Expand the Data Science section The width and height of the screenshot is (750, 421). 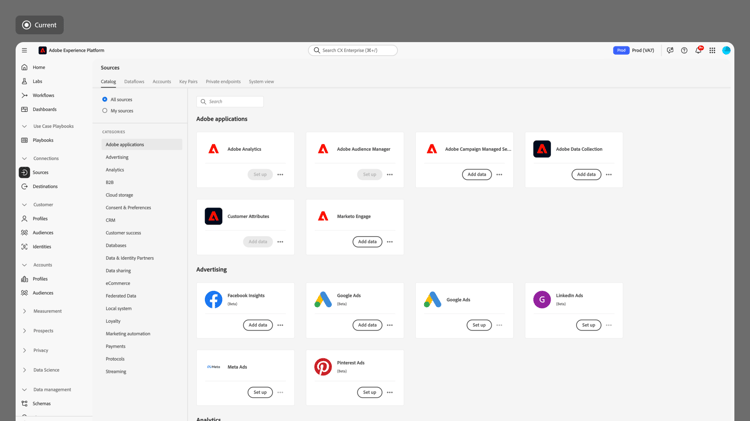pyautogui.click(x=24, y=370)
